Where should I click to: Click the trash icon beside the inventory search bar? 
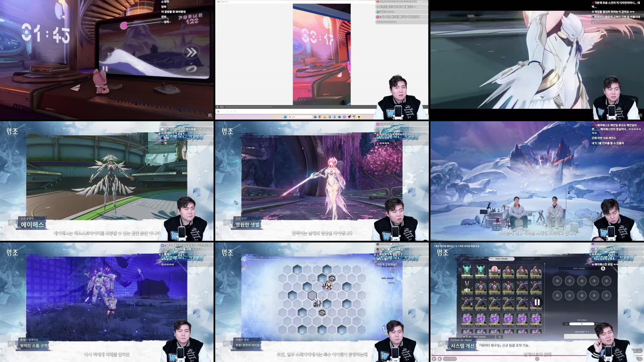click(x=603, y=269)
